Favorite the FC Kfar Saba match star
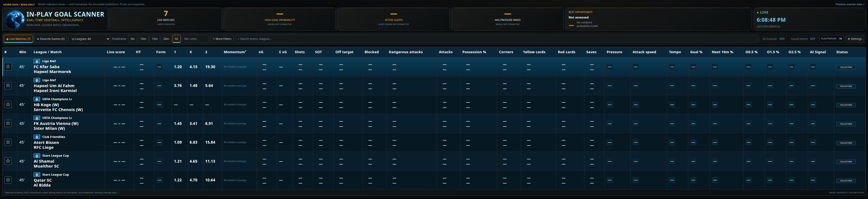Image resolution: width=868 pixels, height=199 pixels. (x=8, y=67)
